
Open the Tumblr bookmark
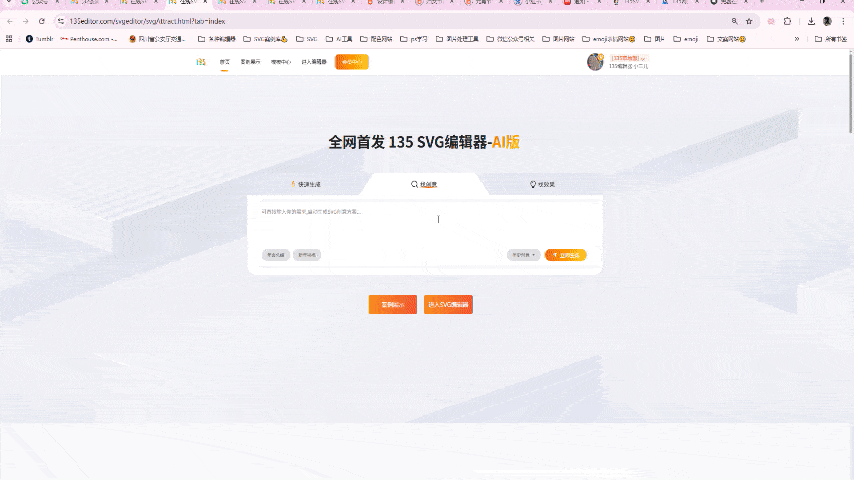(39, 39)
